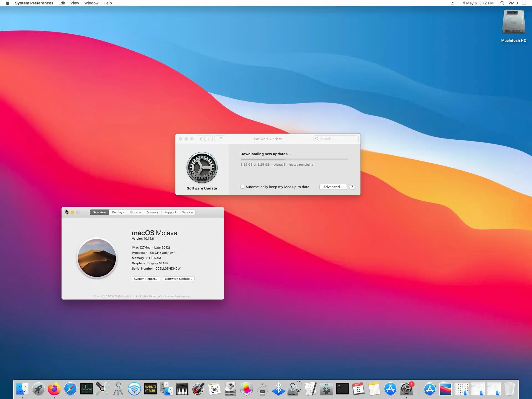Click the download progress bar
532x399 pixels.
click(x=294, y=159)
